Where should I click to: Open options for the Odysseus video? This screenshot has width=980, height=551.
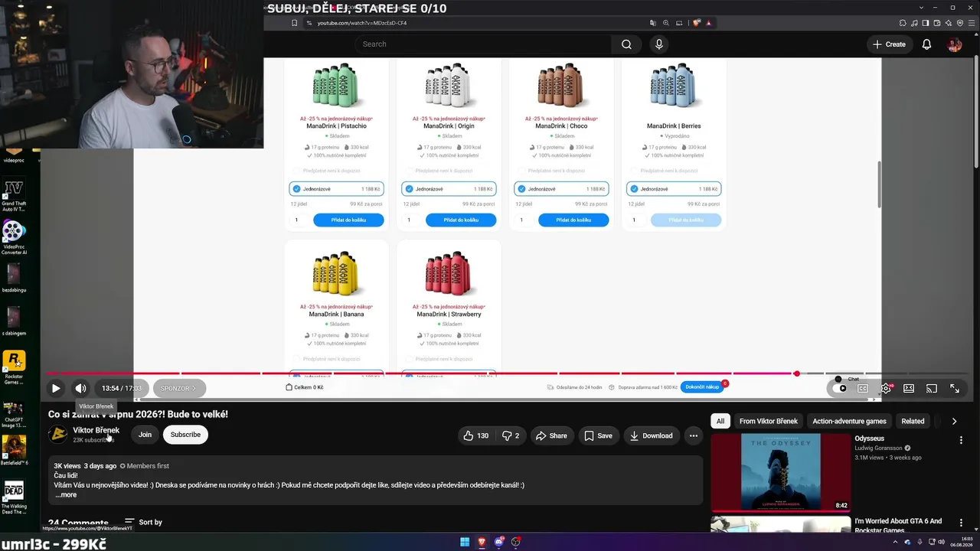(961, 440)
